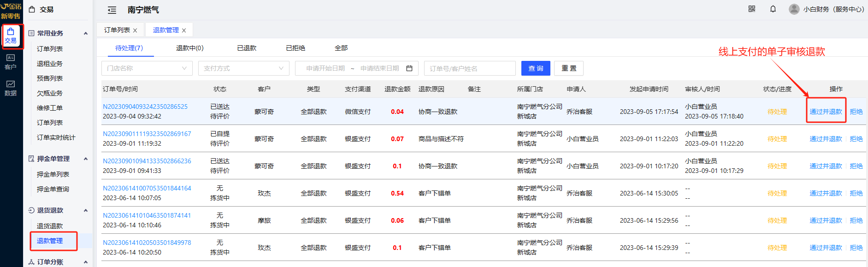This screenshot has width=868, height=267.
Task: Click the 查询 button
Action: click(x=536, y=68)
